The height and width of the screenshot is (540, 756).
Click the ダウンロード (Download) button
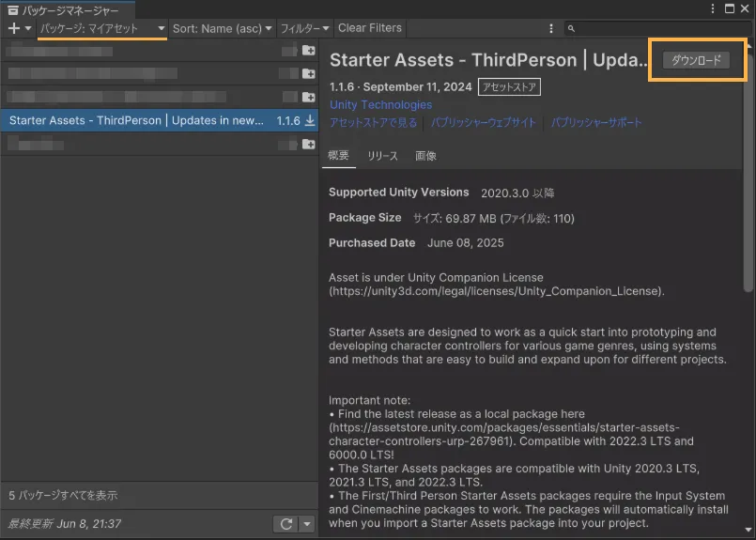coord(696,60)
